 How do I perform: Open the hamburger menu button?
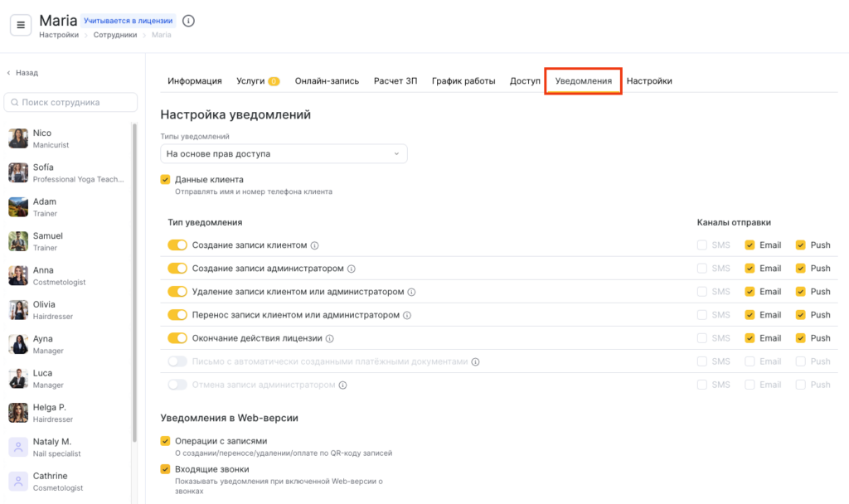[x=21, y=25]
